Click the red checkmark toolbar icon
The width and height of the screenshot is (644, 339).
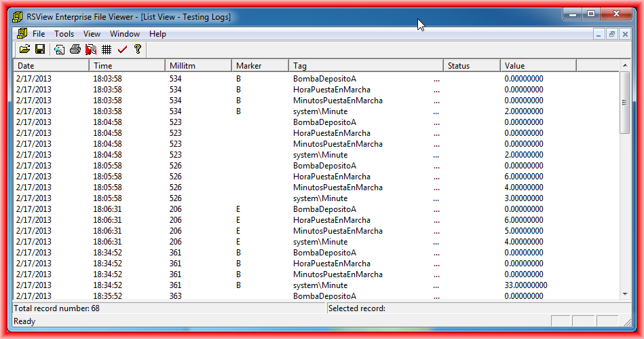tap(122, 49)
